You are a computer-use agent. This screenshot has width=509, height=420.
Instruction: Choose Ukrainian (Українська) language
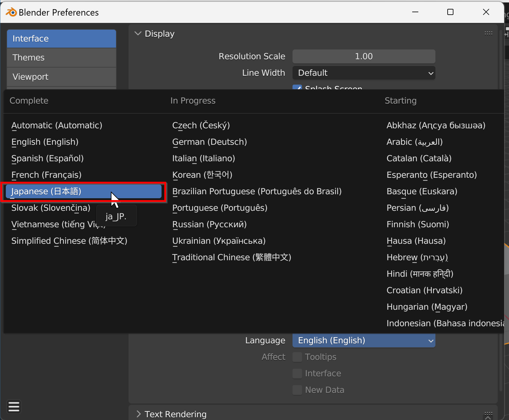(x=219, y=241)
